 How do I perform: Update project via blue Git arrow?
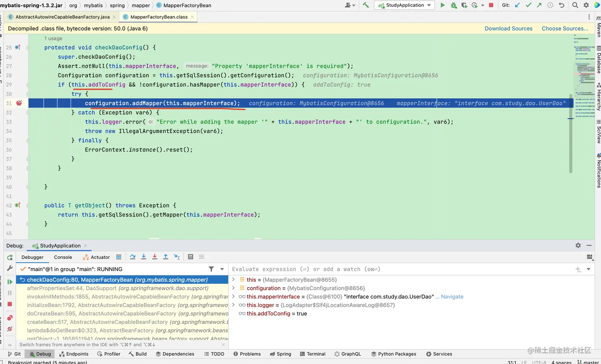[517, 5]
